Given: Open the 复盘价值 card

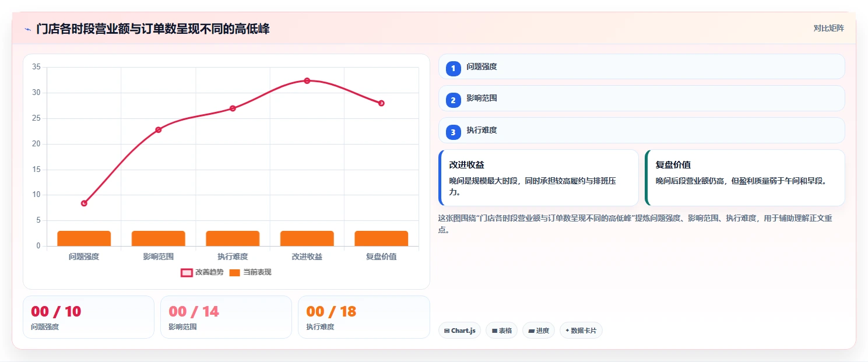Looking at the screenshot, I should pyautogui.click(x=745, y=178).
